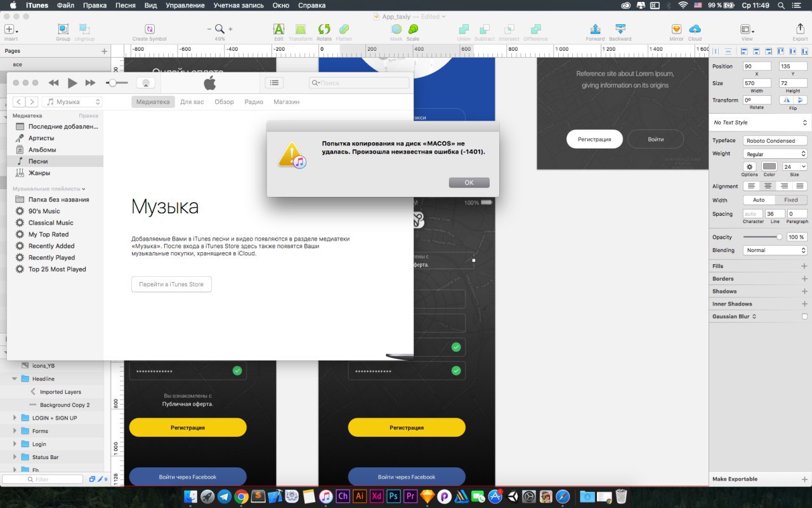Set text Width to Auto
The image size is (812, 508).
759,200
